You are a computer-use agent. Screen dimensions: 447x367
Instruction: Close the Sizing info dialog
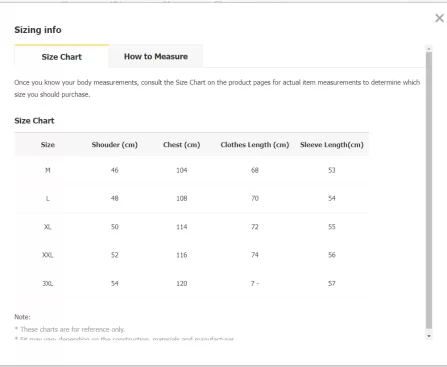click(x=439, y=18)
